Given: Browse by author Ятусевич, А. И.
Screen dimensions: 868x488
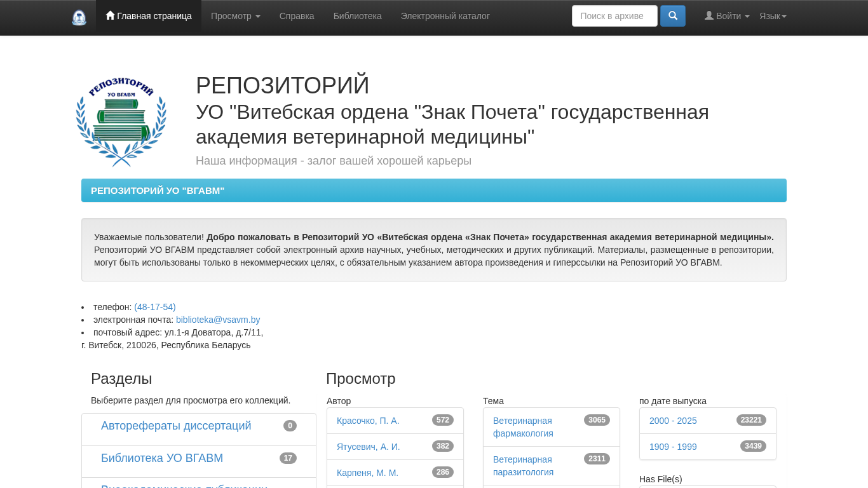Looking at the screenshot, I should 368,447.
